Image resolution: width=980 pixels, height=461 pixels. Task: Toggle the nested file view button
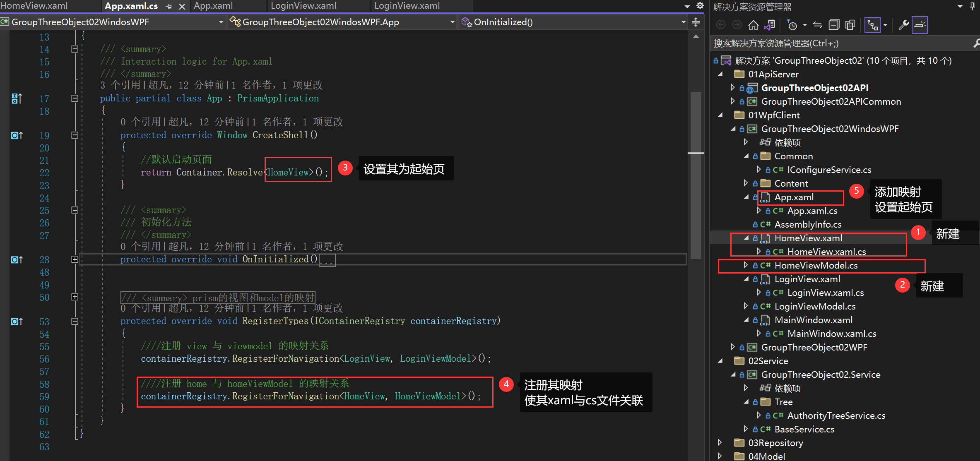[x=872, y=25]
